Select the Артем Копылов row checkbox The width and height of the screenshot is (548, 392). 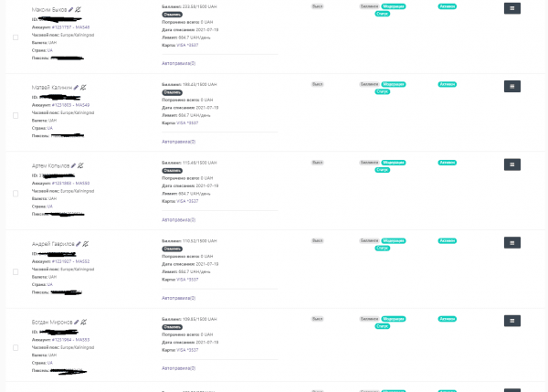(x=16, y=195)
